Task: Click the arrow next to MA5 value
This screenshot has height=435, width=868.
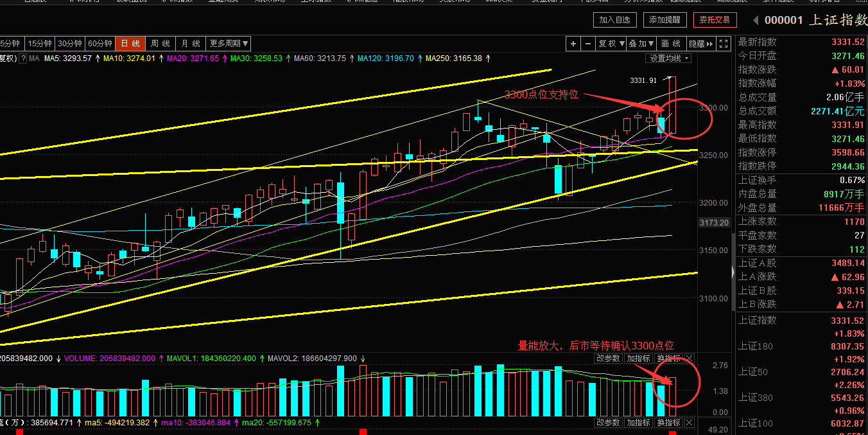Action: click(97, 58)
